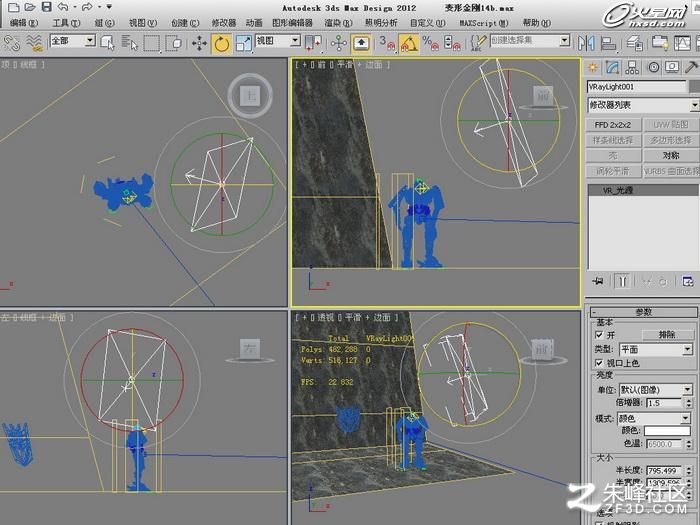Toggle the 开 light on checkbox
The width and height of the screenshot is (700, 525).
tap(599, 334)
